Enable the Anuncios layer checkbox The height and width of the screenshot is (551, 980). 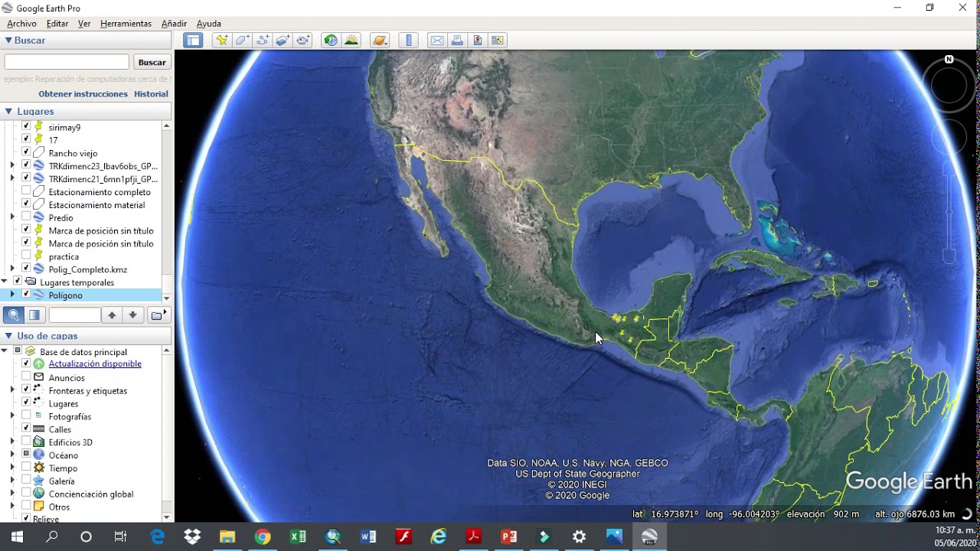[x=26, y=377]
